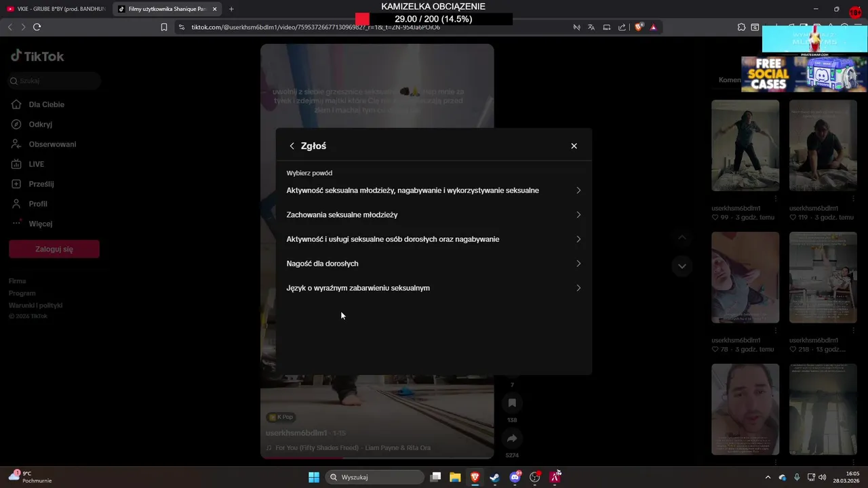The height and width of the screenshot is (488, 868).
Task: Select reason 'Zachowania seksualne młodzieży'
Action: point(434,215)
